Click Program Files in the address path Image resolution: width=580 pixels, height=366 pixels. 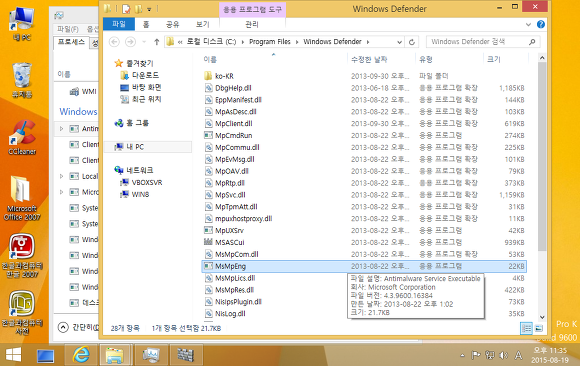[270, 42]
